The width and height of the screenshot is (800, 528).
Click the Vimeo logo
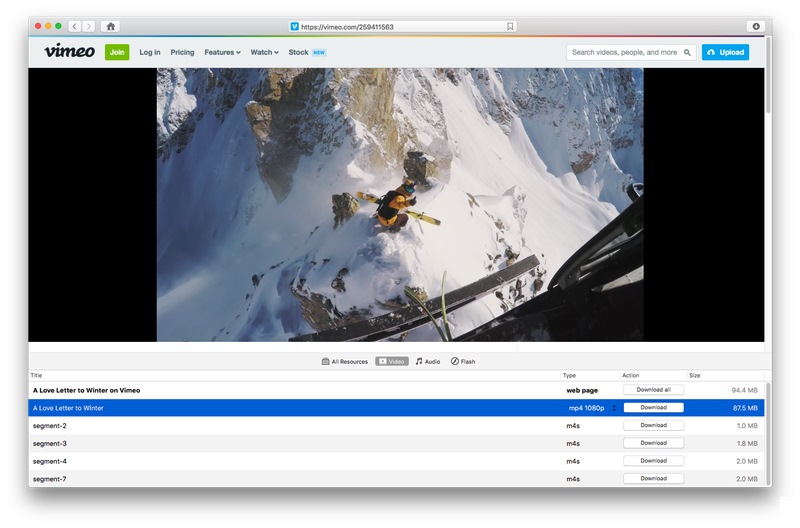point(69,51)
